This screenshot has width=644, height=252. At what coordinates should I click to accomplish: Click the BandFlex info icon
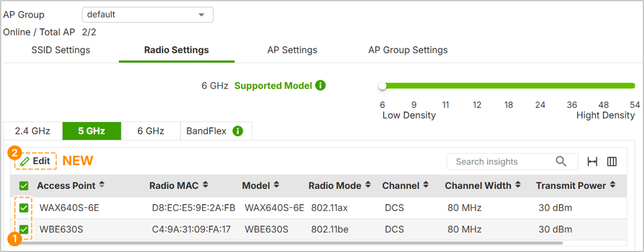click(x=238, y=131)
